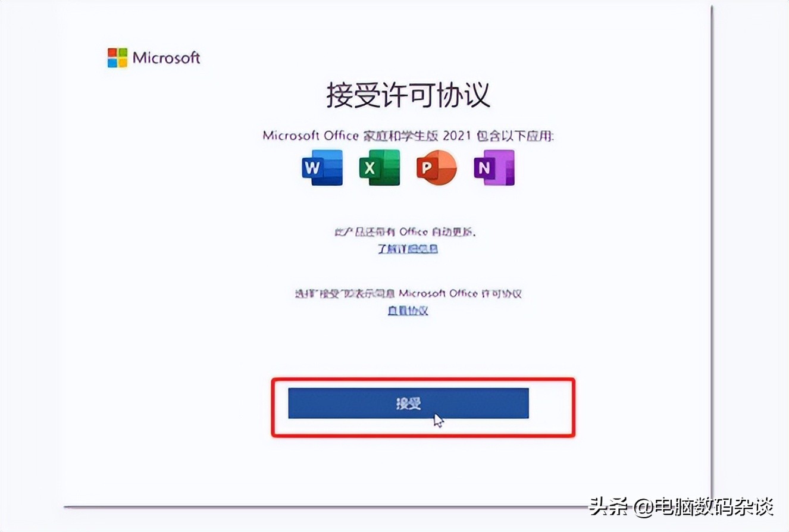
Task: Click the orange PowerPoint app icon
Action: pyautogui.click(x=436, y=168)
